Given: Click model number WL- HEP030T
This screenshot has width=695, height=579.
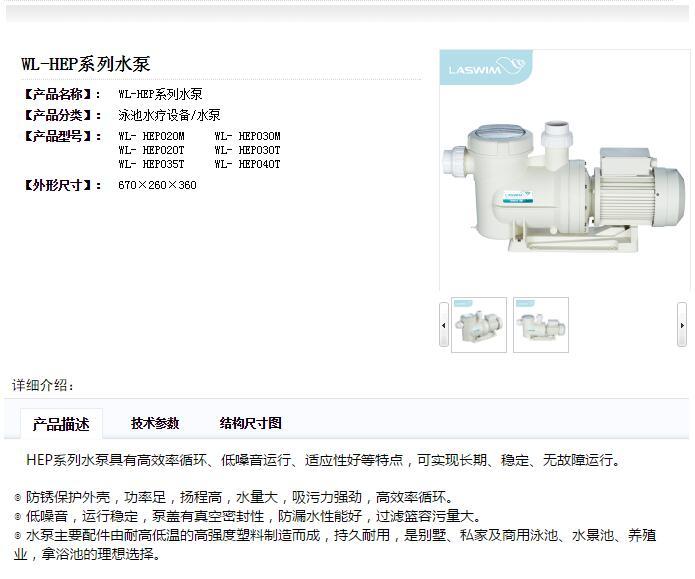Looking at the screenshot, I should (247, 150).
